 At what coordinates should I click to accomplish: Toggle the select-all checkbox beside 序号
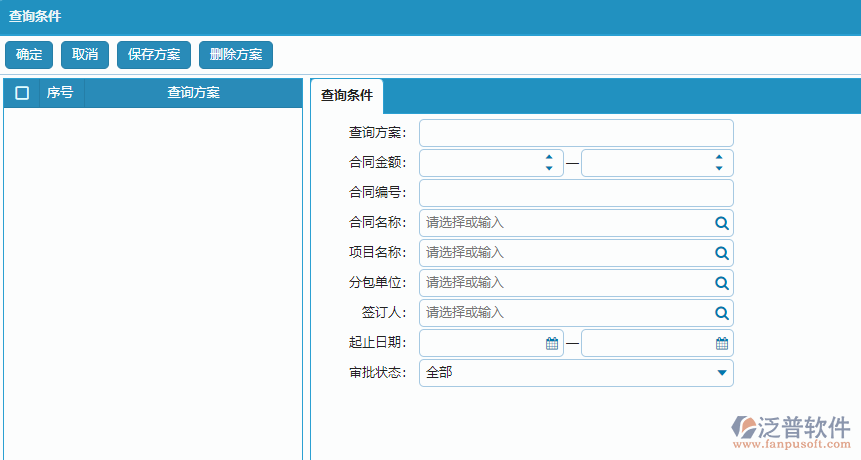[22, 93]
